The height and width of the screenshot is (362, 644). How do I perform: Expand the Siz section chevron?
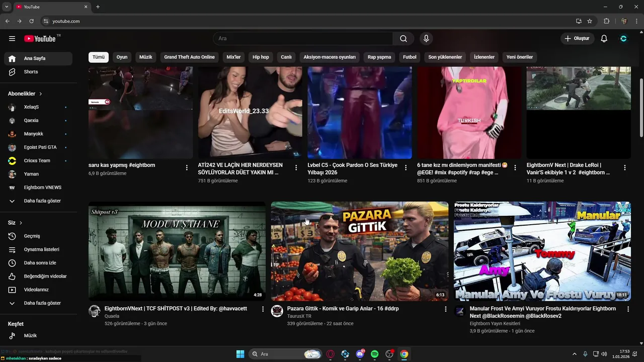point(21,223)
